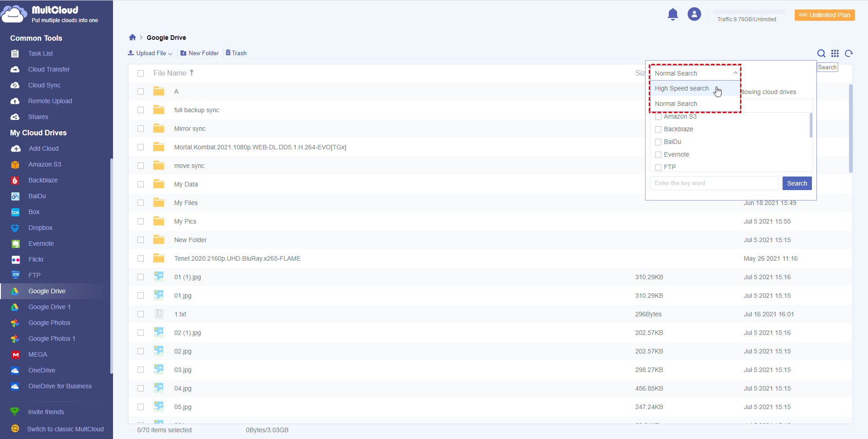Open MEGA drive in sidebar
This screenshot has width=868, height=439.
38,354
